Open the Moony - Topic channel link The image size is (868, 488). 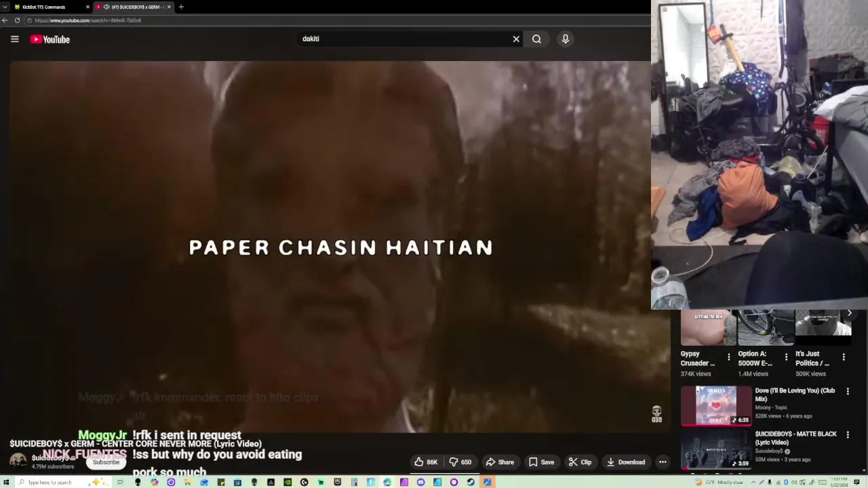771,407
